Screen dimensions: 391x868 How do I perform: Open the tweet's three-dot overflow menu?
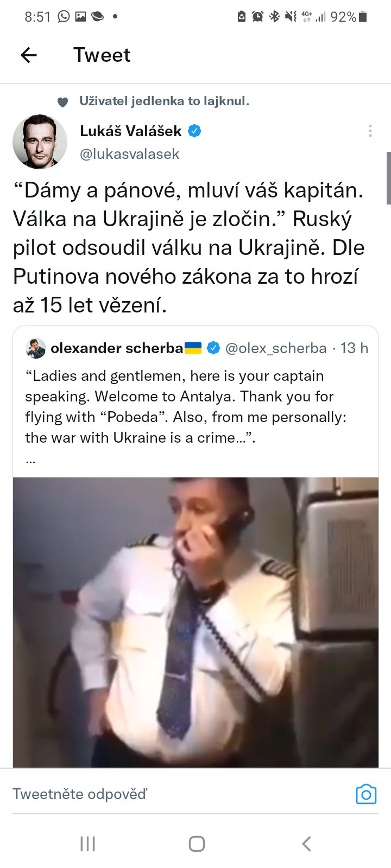pyautogui.click(x=370, y=131)
